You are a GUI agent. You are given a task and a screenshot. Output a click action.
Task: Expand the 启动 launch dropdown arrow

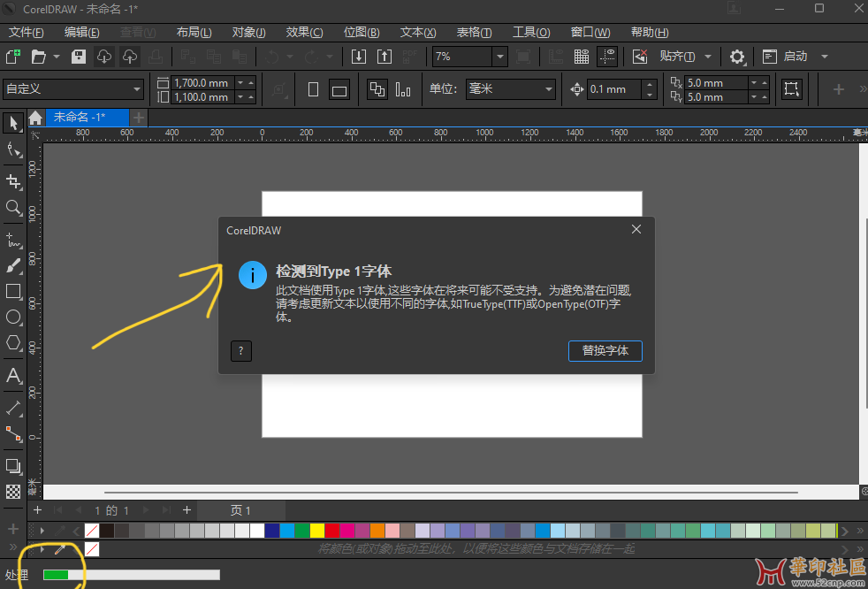(825, 57)
